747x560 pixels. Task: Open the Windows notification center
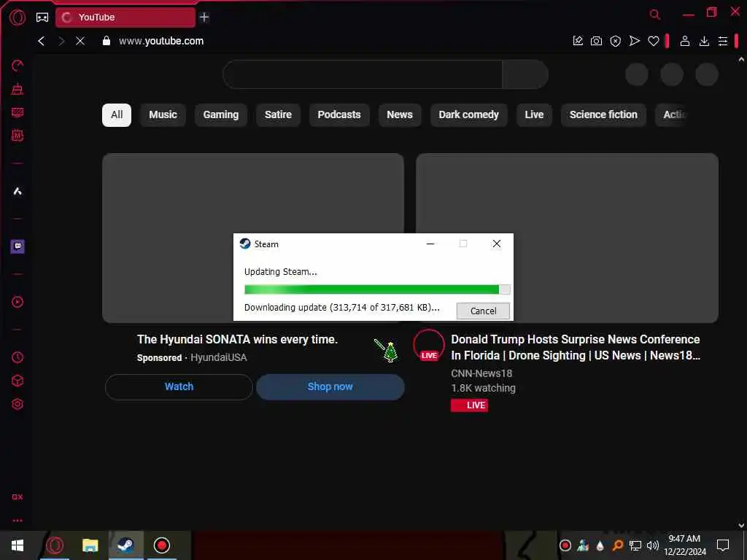723,545
